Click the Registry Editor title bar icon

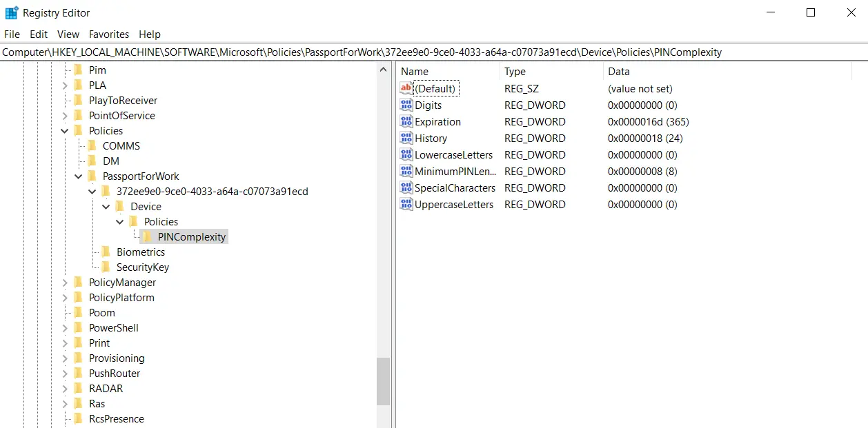[x=10, y=12]
